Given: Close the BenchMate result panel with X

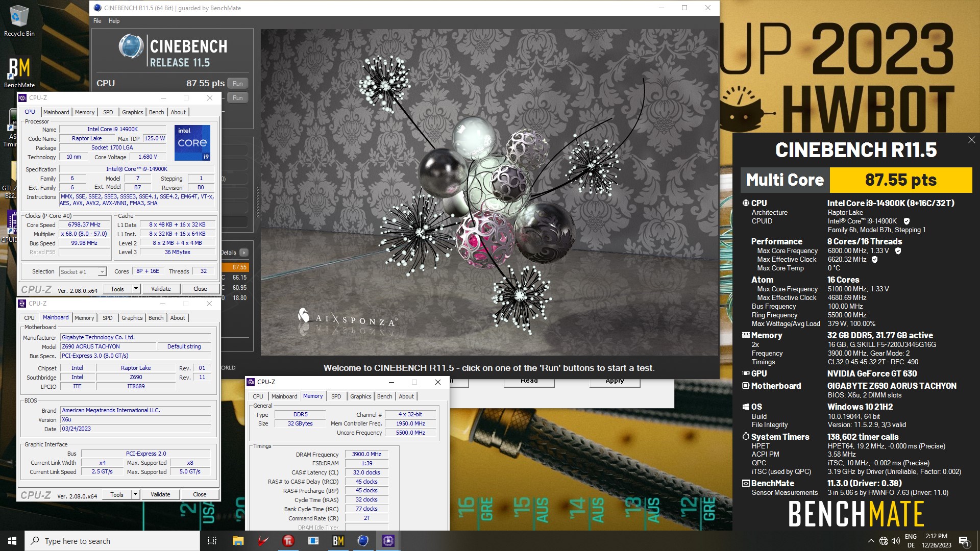Looking at the screenshot, I should pyautogui.click(x=971, y=140).
